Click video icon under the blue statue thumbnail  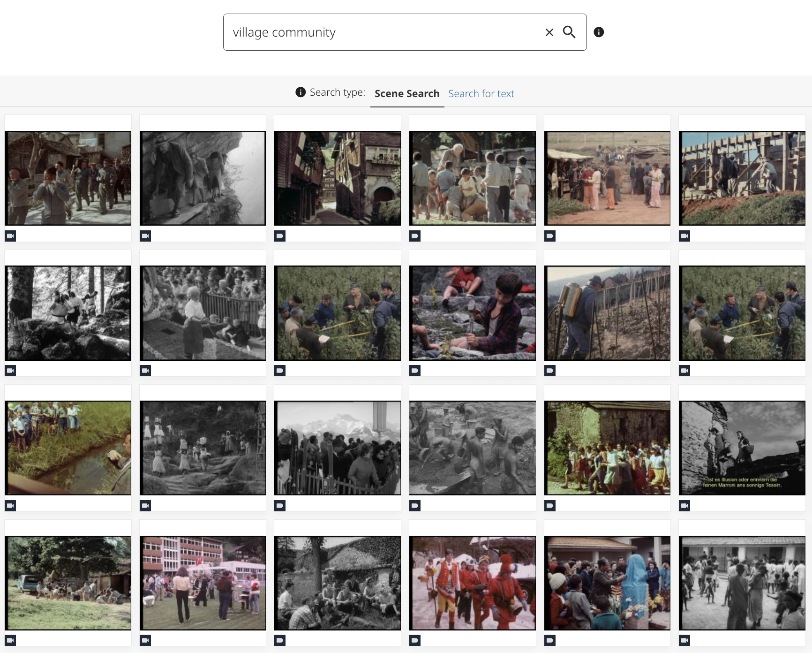pyautogui.click(x=550, y=640)
